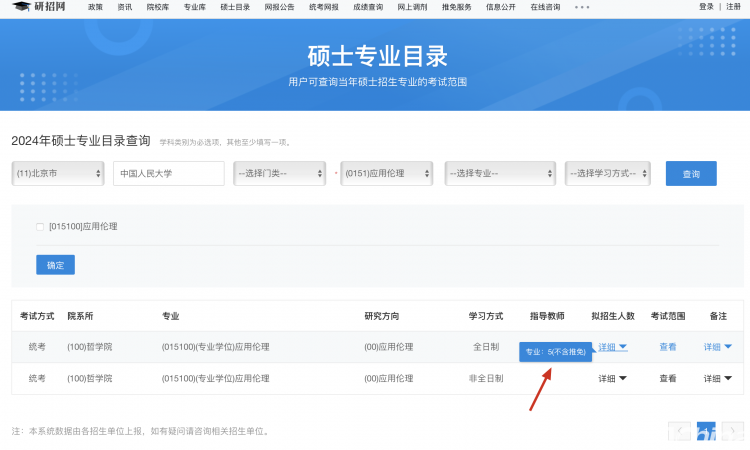Click 查看 exam scope in 非全日制 row

click(668, 379)
